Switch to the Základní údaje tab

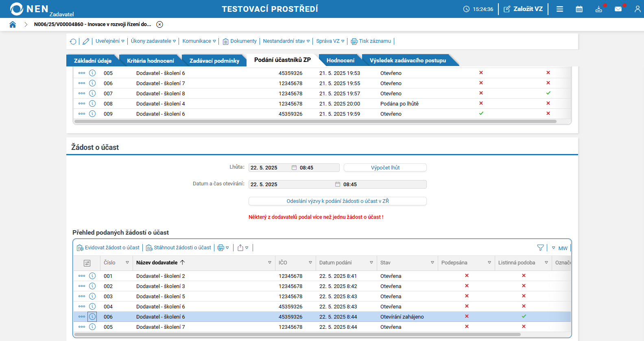coord(92,61)
